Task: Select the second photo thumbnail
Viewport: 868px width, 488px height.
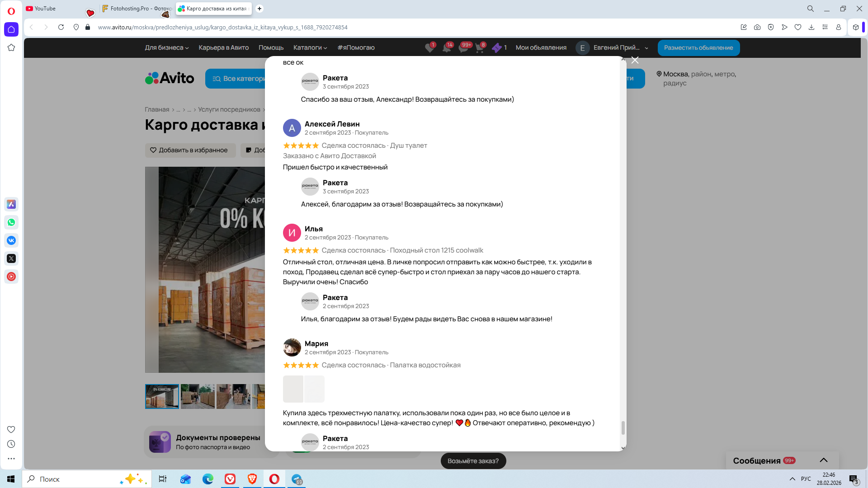Action: (198, 396)
